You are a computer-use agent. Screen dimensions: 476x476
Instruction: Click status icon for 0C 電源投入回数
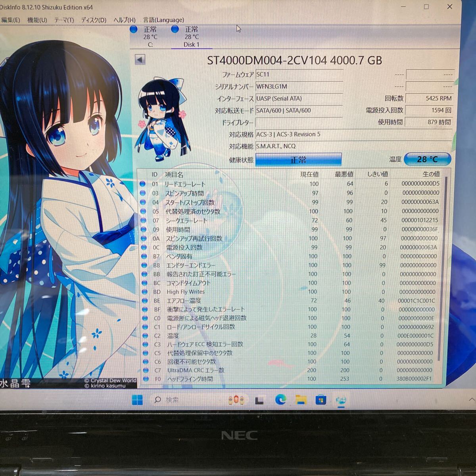[x=144, y=248]
